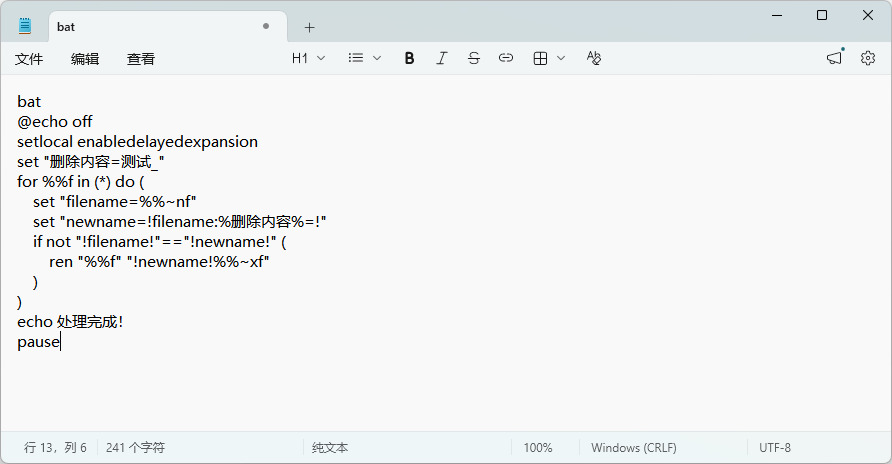Insert a table
The image size is (892, 464).
click(540, 58)
